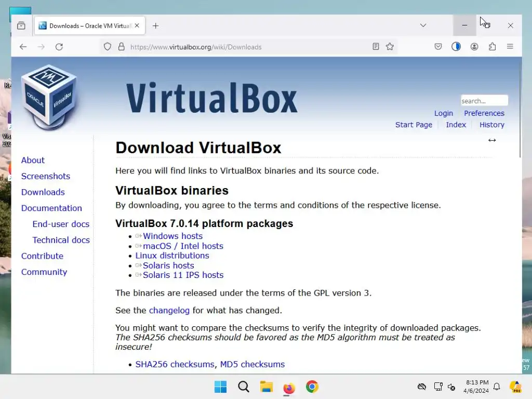Viewport: 532px width, 399px height.
Task: Close the Downloads – Oracle VM VirtualBox tab
Action: coord(137,25)
